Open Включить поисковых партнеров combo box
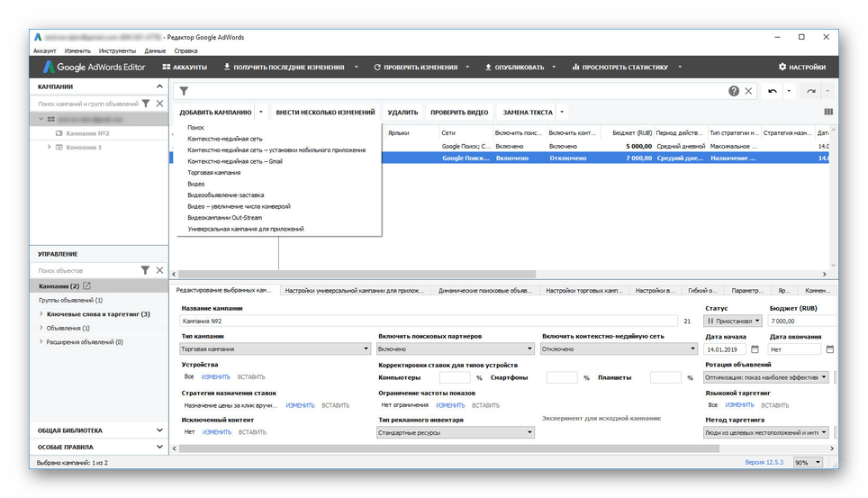 click(455, 349)
